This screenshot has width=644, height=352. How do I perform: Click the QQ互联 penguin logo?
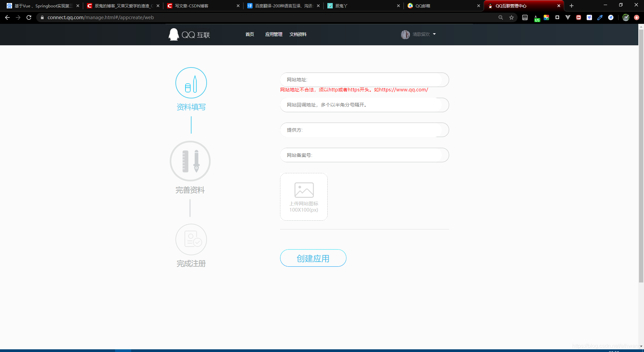coord(173,34)
